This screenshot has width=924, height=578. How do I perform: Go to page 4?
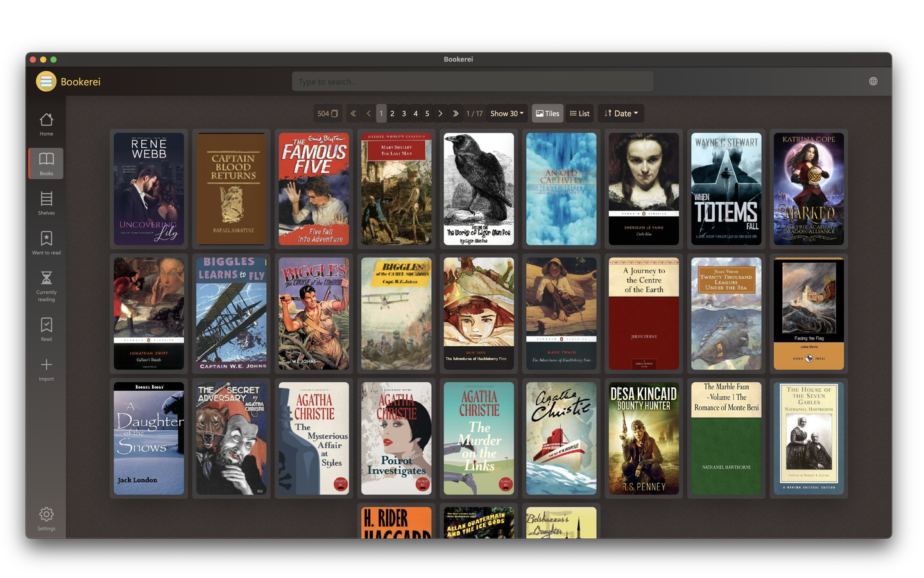coord(416,114)
